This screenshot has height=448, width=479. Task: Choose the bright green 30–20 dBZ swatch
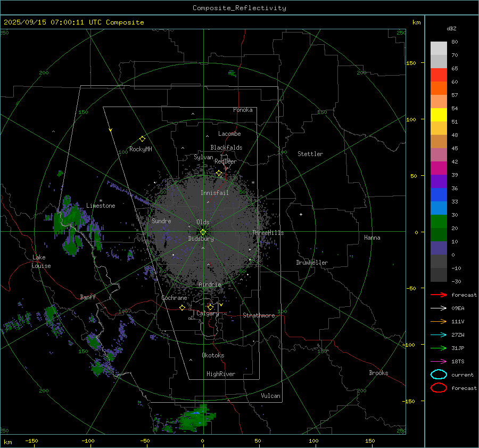click(439, 222)
